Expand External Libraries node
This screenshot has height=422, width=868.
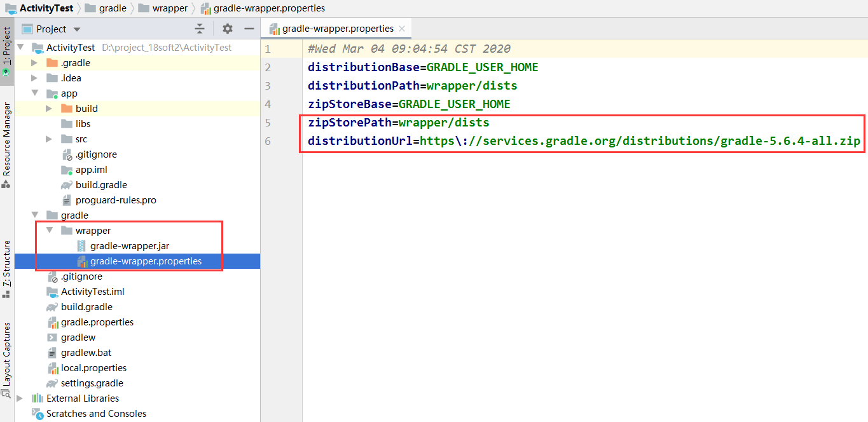[20, 398]
